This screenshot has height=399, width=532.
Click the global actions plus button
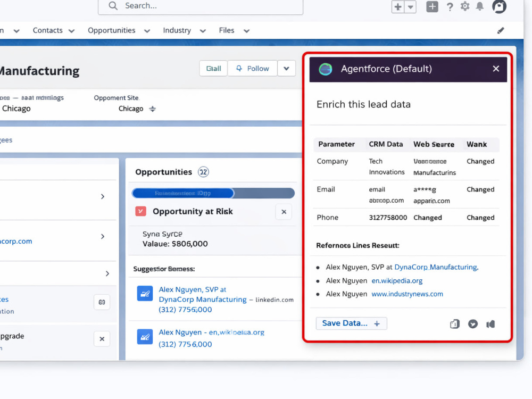tap(398, 7)
